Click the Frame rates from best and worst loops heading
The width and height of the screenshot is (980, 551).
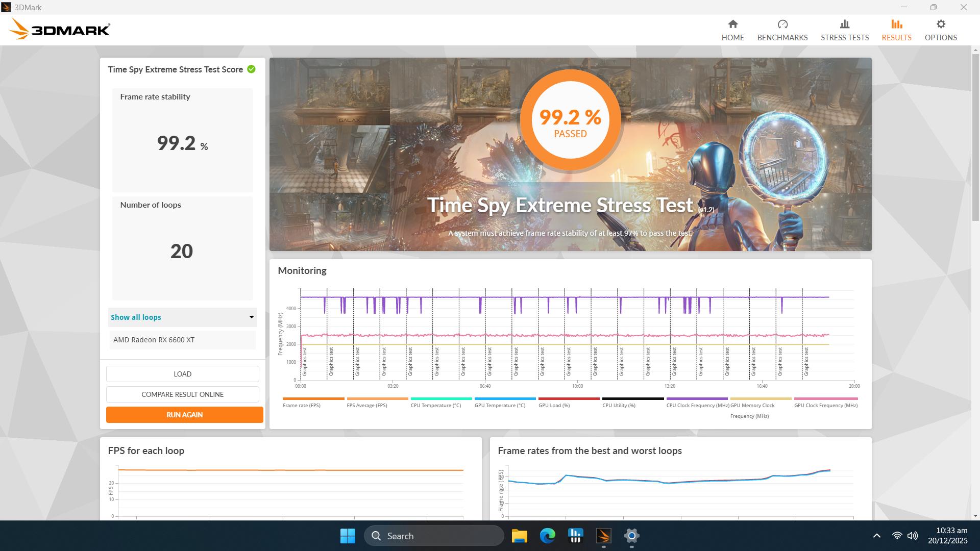point(590,450)
